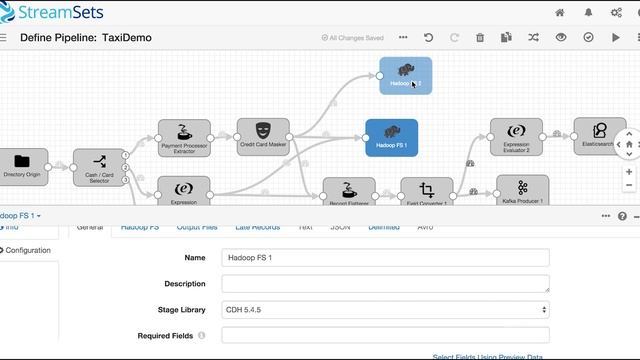The width and height of the screenshot is (640, 360).
Task: Select the Payment Processor Extractor stage
Action: [184, 138]
